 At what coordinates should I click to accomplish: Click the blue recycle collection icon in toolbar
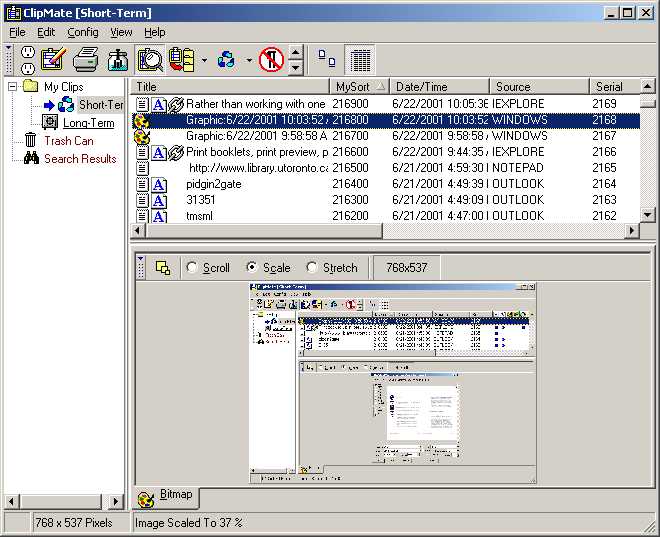click(x=226, y=59)
